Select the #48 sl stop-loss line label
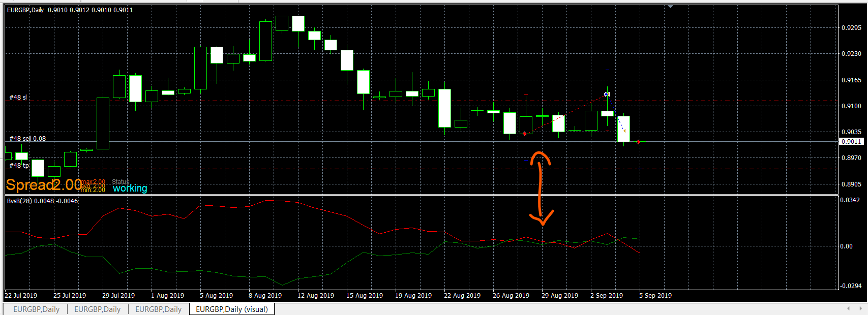The width and height of the screenshot is (868, 315). [x=18, y=97]
